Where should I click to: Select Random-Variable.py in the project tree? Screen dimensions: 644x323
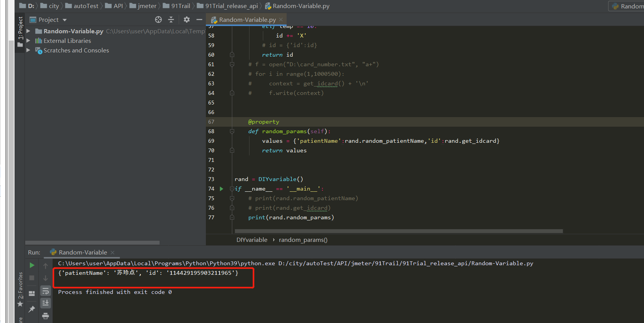click(x=73, y=31)
